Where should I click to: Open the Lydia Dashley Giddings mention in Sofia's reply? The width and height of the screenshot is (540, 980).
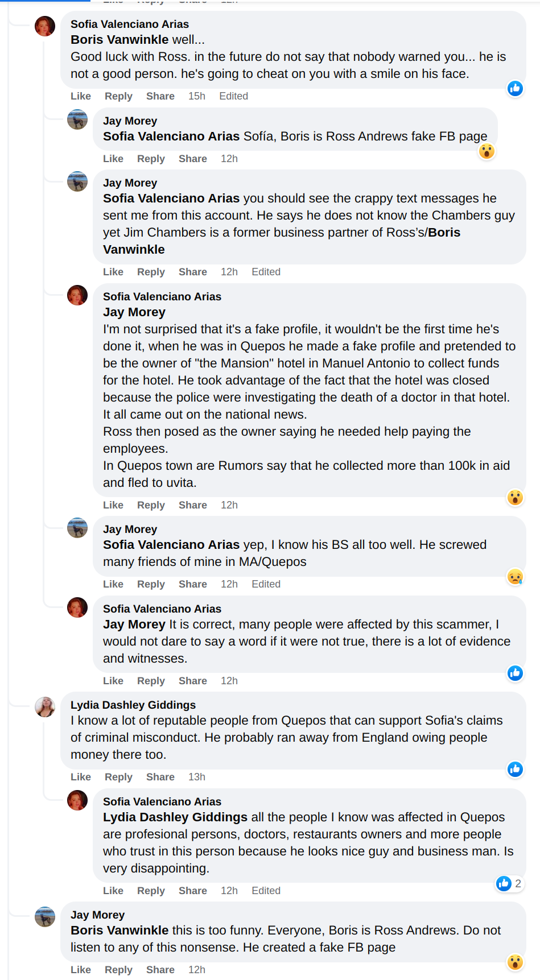pyautogui.click(x=175, y=817)
